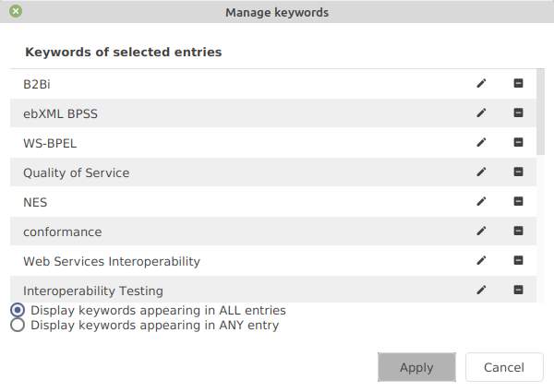Viewport: 554px width, 392px height.
Task: Remove the Interoperability Testing keyword
Action: click(518, 291)
